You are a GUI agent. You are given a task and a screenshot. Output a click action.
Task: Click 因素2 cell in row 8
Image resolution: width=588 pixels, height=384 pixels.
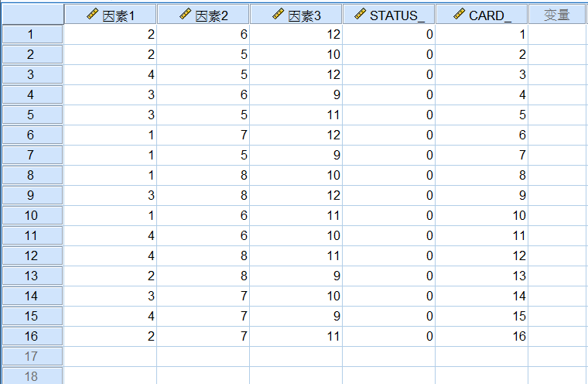pyautogui.click(x=203, y=175)
